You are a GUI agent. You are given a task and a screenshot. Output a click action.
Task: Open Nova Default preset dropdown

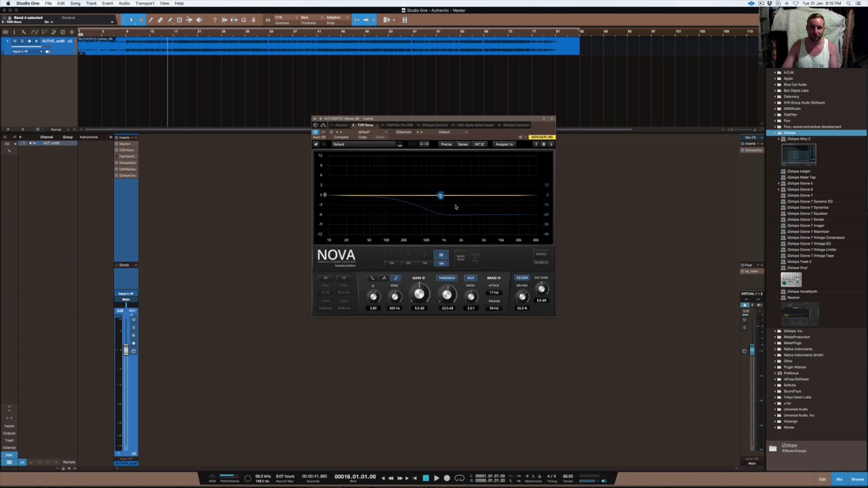pyautogui.click(x=363, y=144)
